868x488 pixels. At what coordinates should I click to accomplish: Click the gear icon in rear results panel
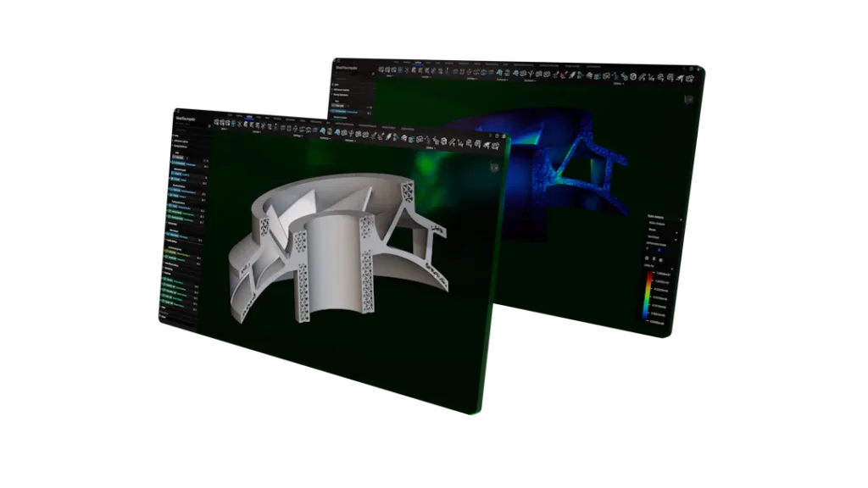tap(647, 258)
